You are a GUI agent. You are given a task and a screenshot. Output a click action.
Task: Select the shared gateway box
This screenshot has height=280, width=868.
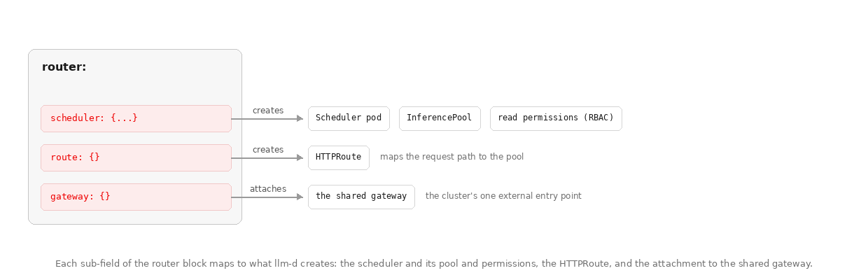[x=361, y=197]
